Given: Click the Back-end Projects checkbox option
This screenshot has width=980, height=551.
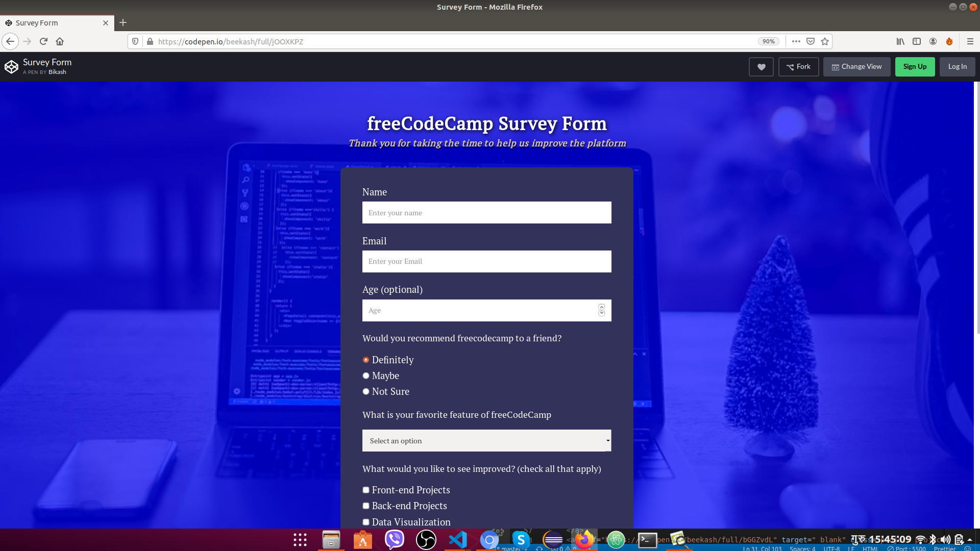Looking at the screenshot, I should [366, 506].
